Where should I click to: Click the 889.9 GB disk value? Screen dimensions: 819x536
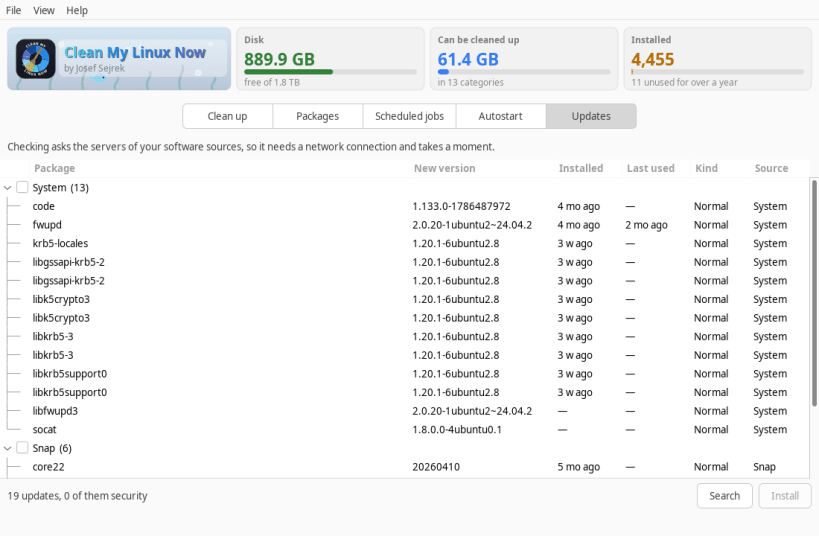(x=279, y=60)
